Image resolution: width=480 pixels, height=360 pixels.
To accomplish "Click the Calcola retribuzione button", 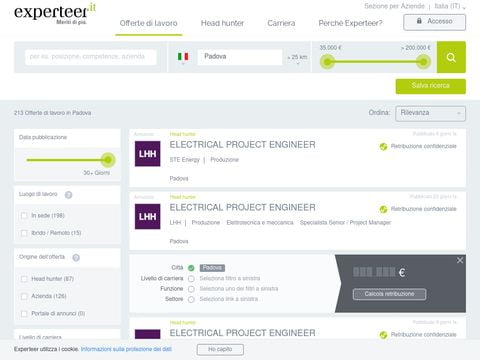I will (x=389, y=294).
